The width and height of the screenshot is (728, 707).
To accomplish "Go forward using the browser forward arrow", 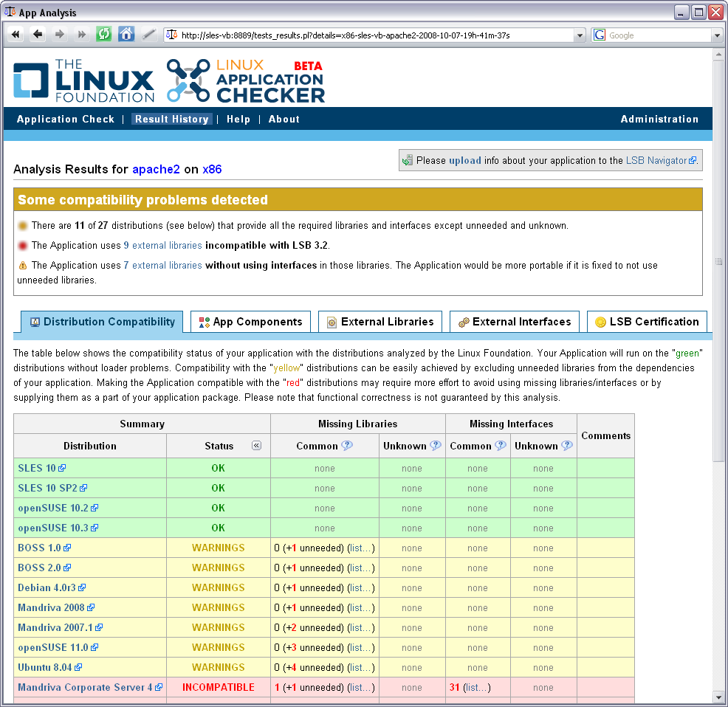I will [59, 35].
